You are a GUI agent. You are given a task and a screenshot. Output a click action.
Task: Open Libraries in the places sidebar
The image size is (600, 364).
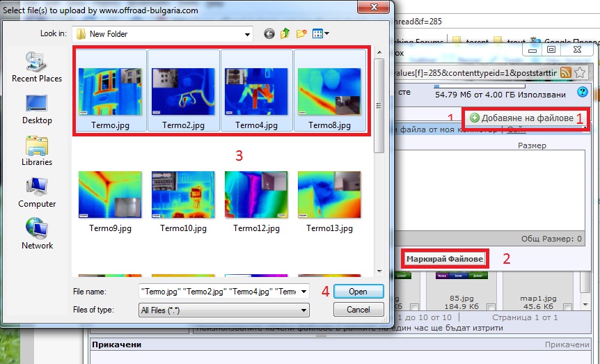click(x=37, y=151)
